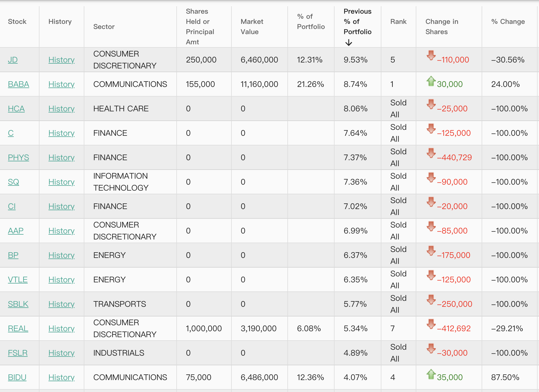Sort table by Sector column header
Image resolution: width=539 pixels, height=392 pixels.
(104, 27)
